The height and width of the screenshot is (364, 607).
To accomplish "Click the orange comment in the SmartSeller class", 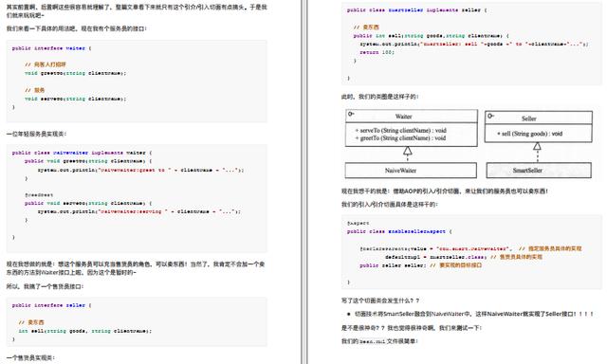I will click(366, 27).
